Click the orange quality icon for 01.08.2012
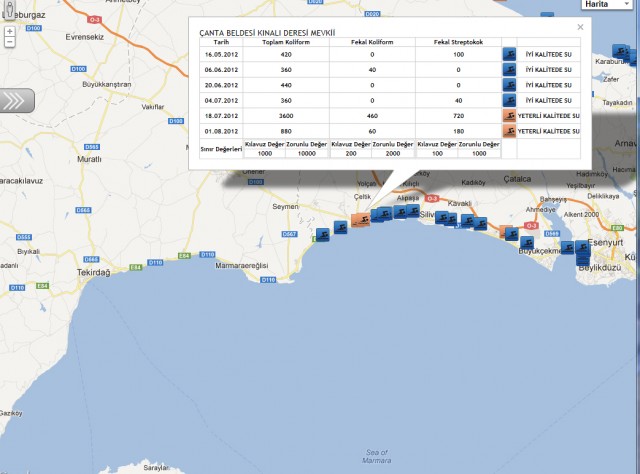Image resolution: width=640 pixels, height=474 pixels. click(x=509, y=131)
